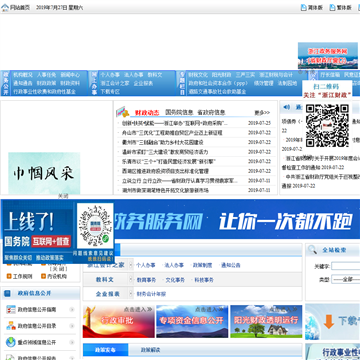Switch to 繁体版 document icon

[332, 7]
